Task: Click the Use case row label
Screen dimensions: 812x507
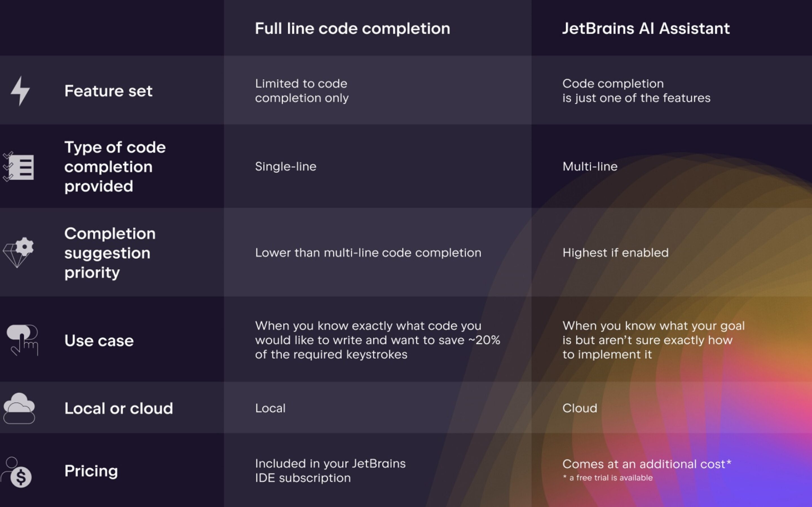Action: pos(99,341)
